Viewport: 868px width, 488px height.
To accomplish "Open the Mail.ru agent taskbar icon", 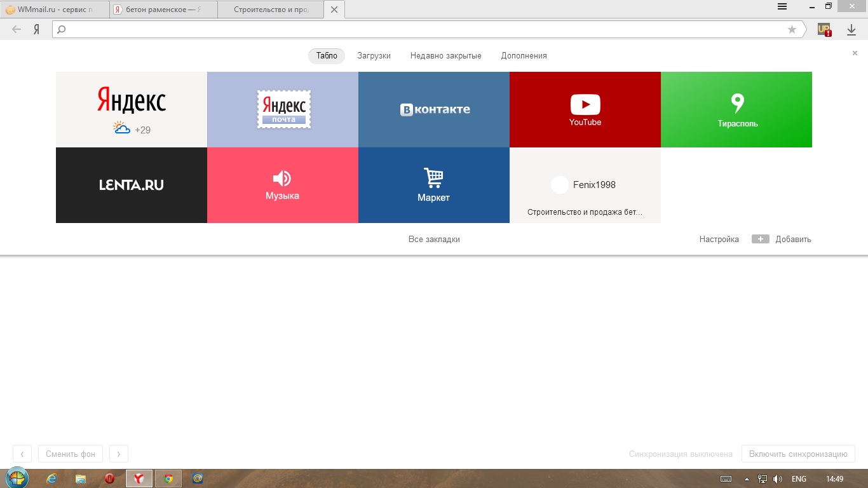I will click(x=198, y=478).
